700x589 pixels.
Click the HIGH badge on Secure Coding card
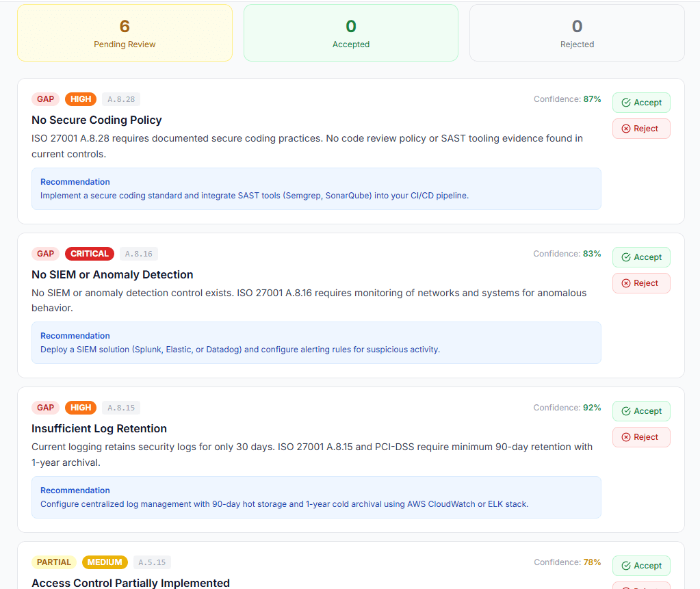click(x=81, y=99)
